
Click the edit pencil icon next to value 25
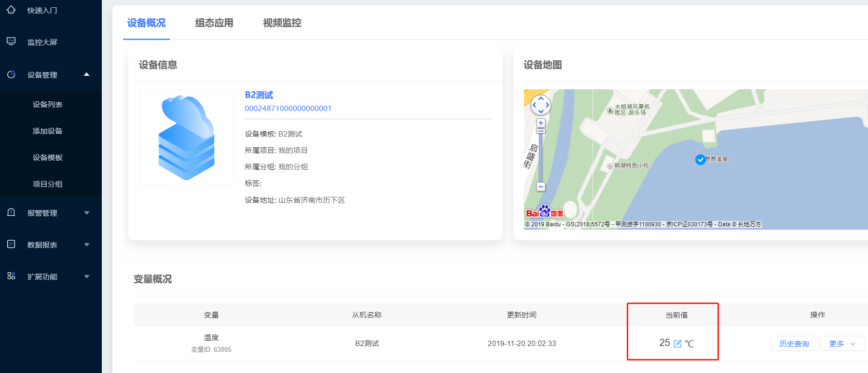[677, 344]
